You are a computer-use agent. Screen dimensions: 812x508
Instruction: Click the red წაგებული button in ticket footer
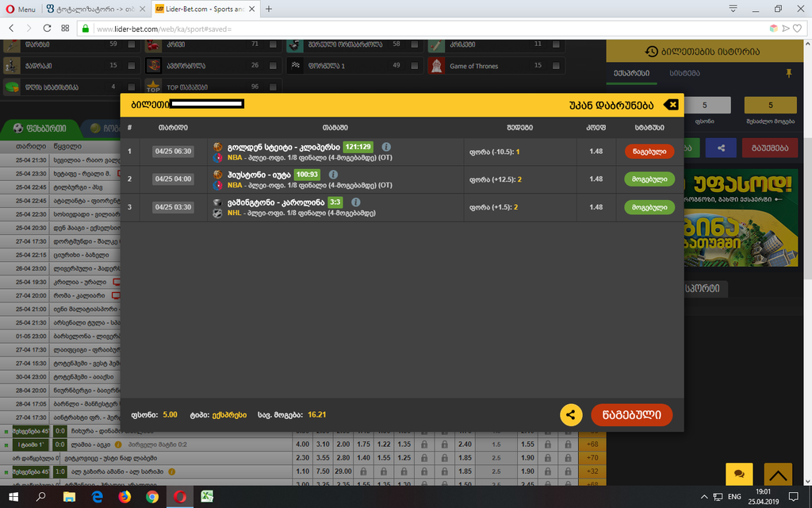(632, 414)
